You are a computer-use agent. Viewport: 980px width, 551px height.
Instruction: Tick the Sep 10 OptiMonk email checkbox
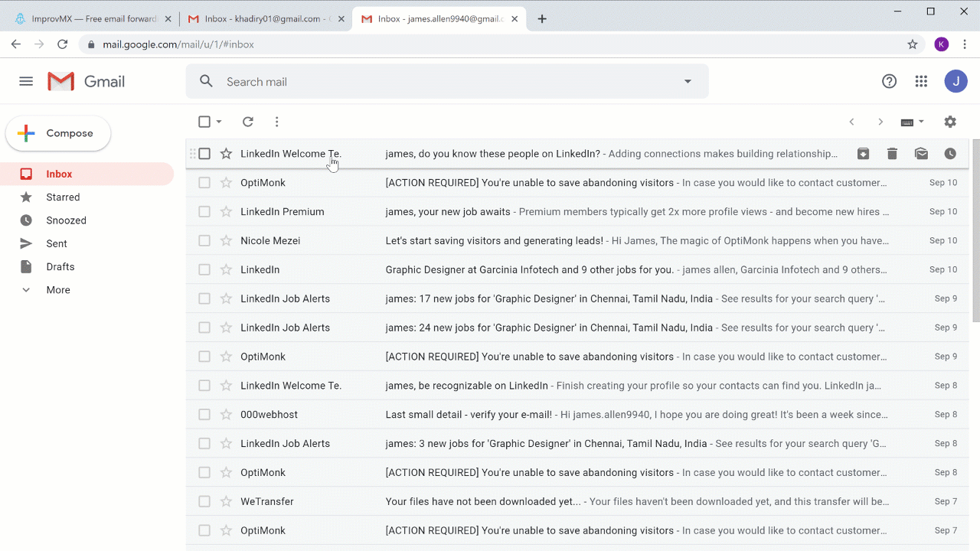pos(204,182)
